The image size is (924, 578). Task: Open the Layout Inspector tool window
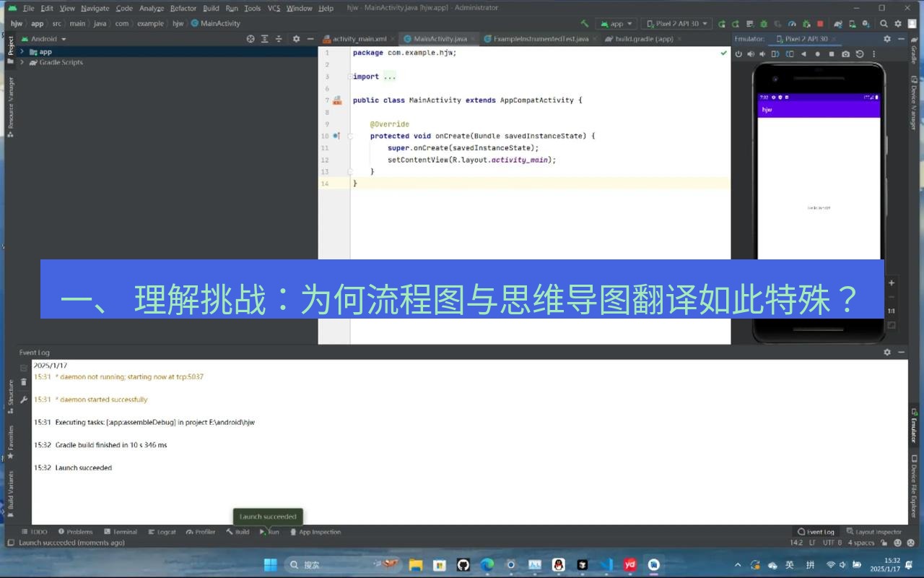[874, 532]
